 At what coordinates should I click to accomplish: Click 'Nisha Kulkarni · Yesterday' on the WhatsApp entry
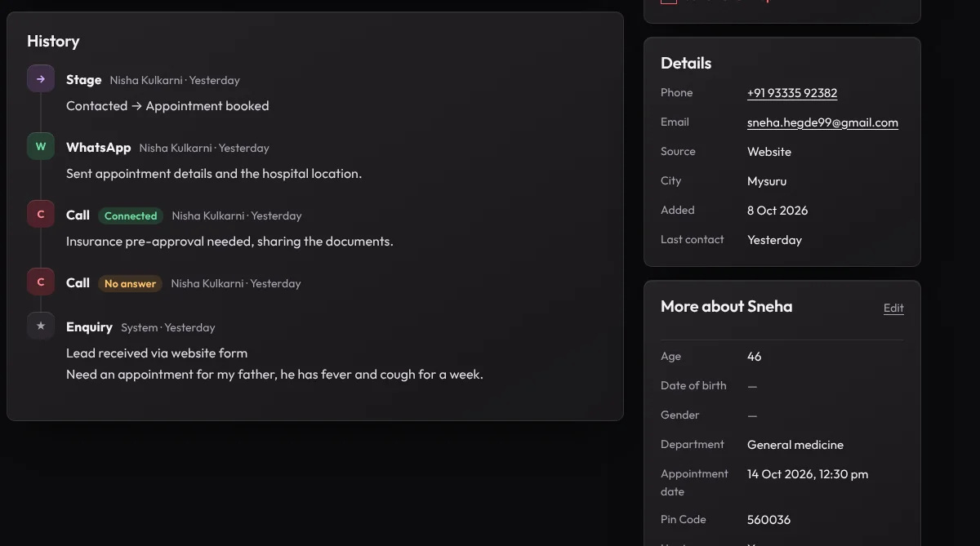pos(204,148)
